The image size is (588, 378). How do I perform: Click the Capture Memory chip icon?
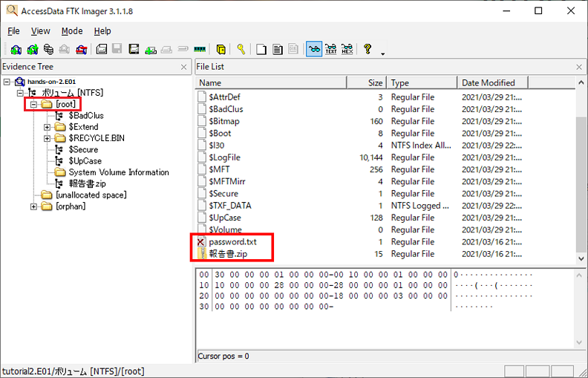pyautogui.click(x=200, y=50)
